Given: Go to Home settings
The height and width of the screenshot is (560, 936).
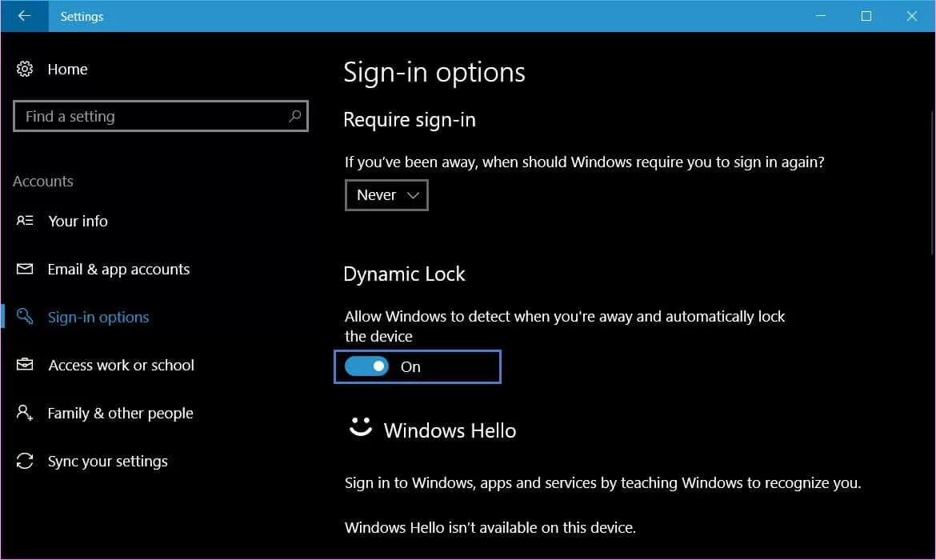Looking at the screenshot, I should tap(67, 70).
